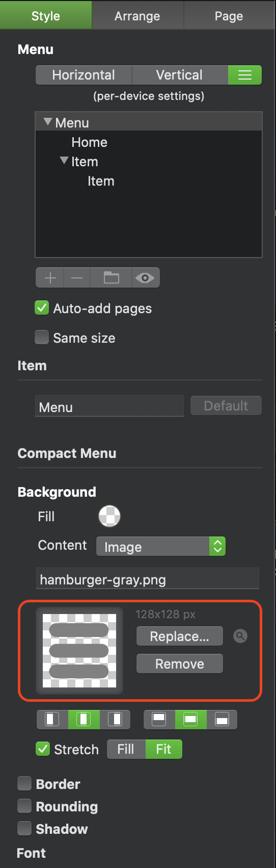Align the background image to the bottom
The width and height of the screenshot is (276, 868).
[x=222, y=720]
